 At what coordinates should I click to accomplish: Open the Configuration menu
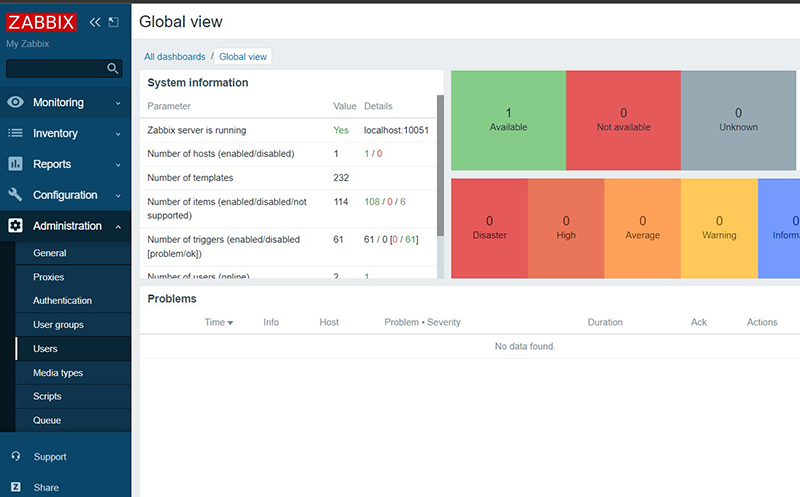(65, 195)
